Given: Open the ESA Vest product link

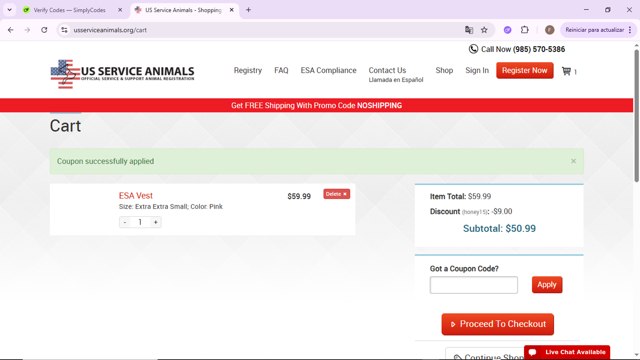Looking at the screenshot, I should pos(136,196).
